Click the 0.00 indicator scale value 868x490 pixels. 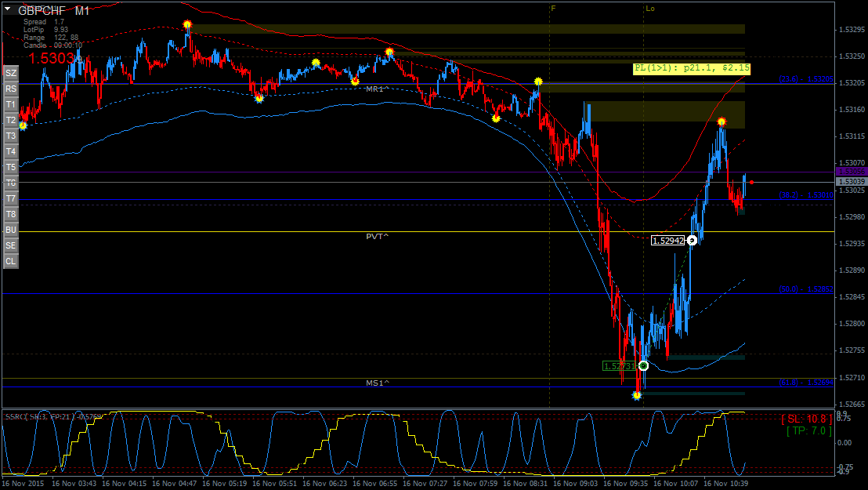pos(844,443)
